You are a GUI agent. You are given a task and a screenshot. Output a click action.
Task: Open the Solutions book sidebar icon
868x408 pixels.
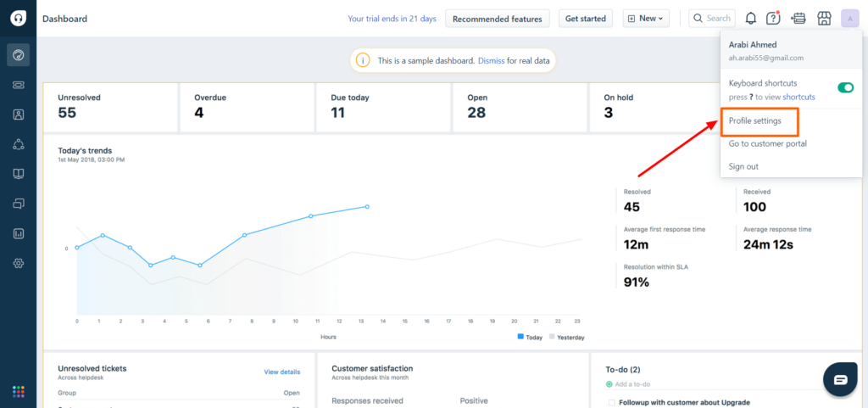tap(19, 174)
